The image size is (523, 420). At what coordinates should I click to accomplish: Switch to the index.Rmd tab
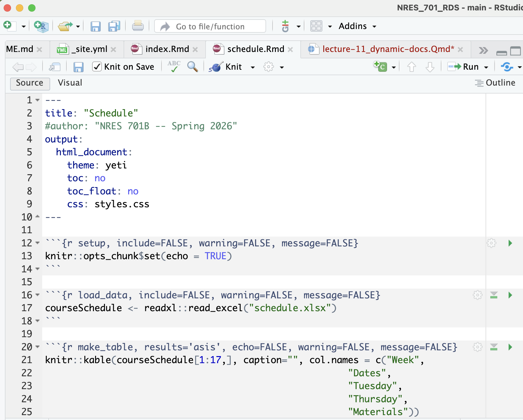pyautogui.click(x=167, y=49)
